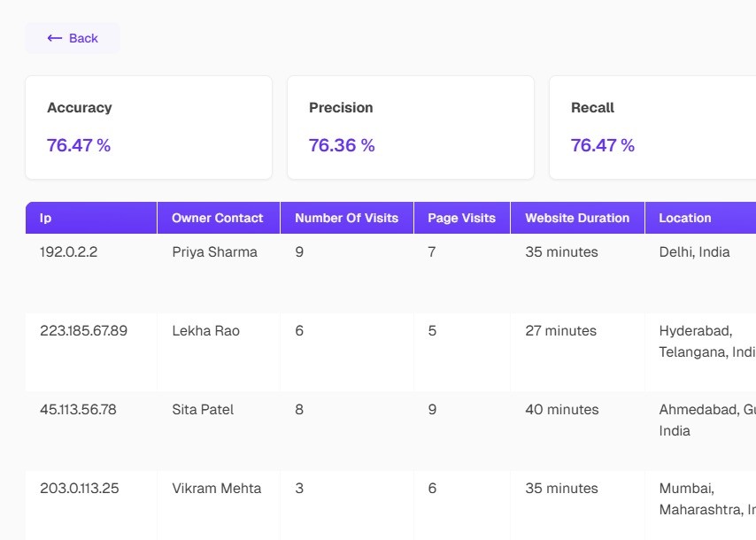
Task: Click the Back button
Action: [x=73, y=38]
